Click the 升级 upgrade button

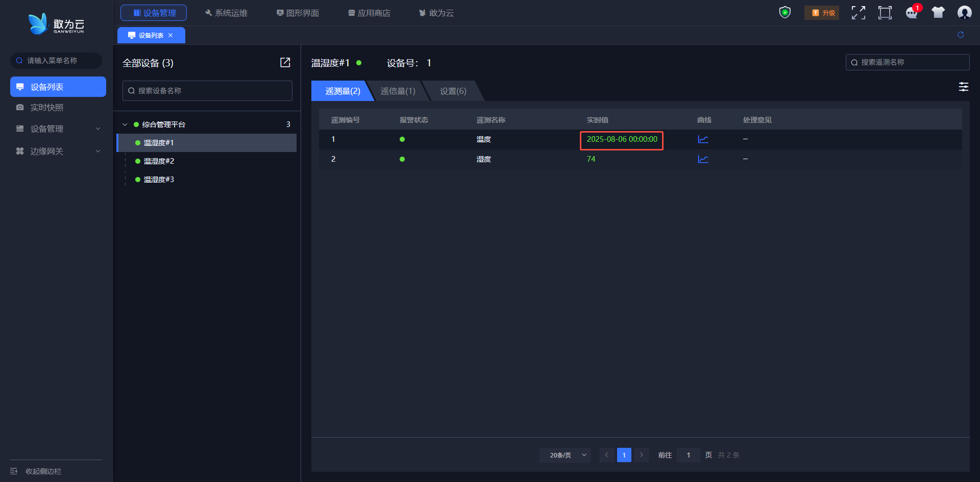[822, 13]
